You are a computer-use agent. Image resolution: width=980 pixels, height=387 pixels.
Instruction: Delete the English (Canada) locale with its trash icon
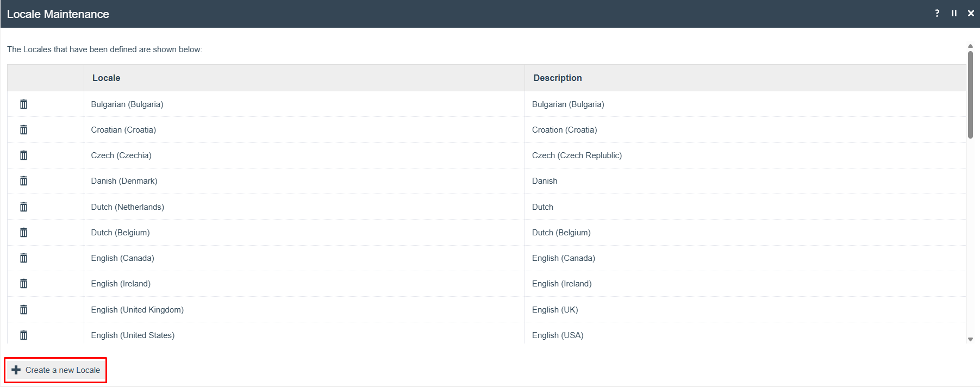(x=23, y=258)
